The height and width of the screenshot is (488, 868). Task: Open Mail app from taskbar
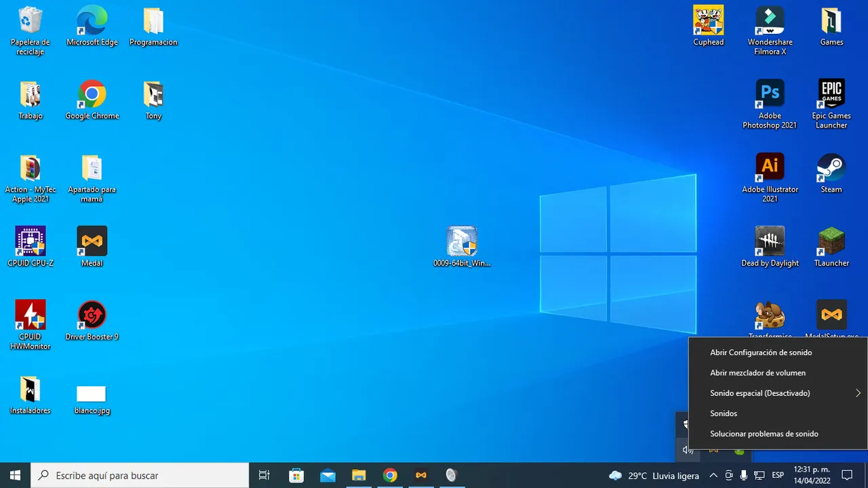(328, 475)
